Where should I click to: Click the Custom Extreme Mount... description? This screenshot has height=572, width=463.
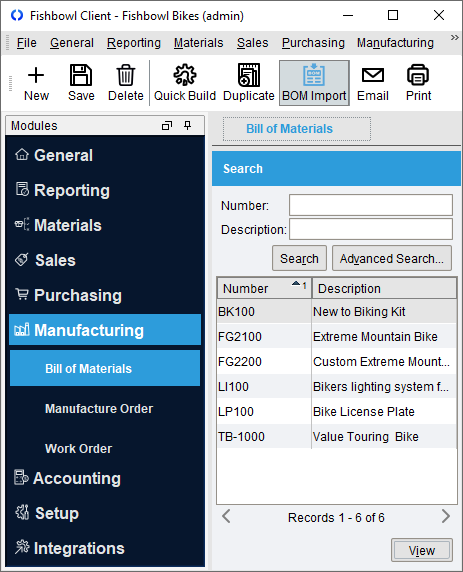[381, 362]
